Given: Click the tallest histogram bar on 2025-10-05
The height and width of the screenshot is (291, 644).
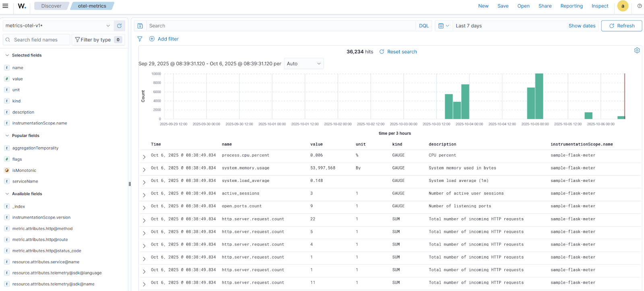Looking at the screenshot, I should click(x=539, y=96).
